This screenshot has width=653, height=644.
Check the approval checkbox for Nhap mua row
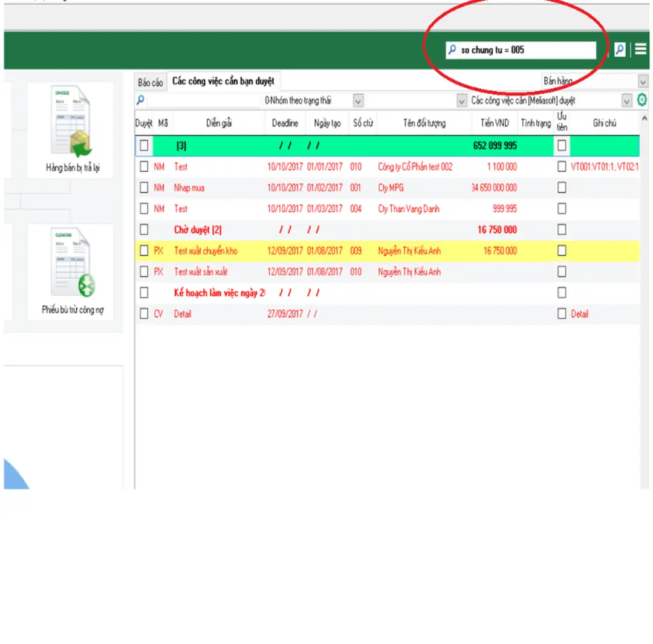tap(143, 187)
